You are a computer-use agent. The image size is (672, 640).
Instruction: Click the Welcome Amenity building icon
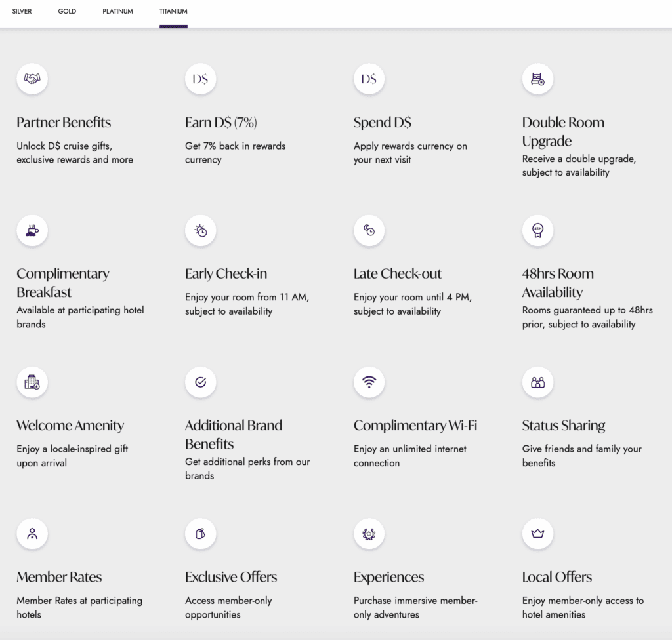click(x=32, y=382)
